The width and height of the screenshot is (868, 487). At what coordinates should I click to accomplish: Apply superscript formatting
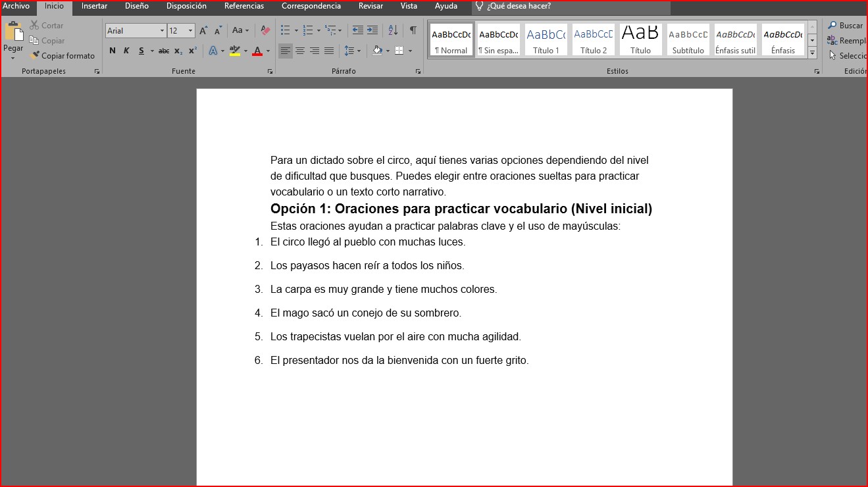point(192,51)
